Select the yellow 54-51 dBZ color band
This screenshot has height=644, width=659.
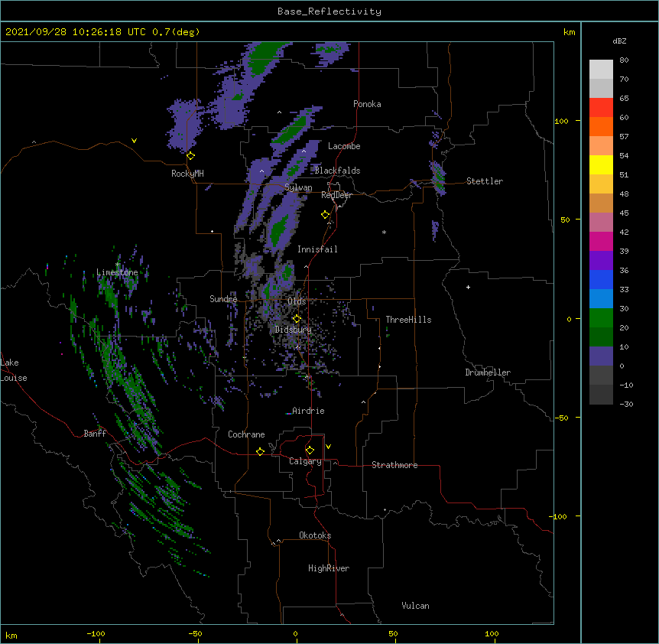[601, 164]
